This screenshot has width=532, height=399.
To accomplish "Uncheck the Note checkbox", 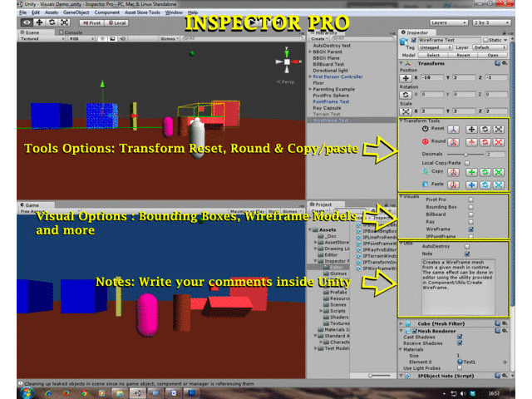I will (467, 254).
